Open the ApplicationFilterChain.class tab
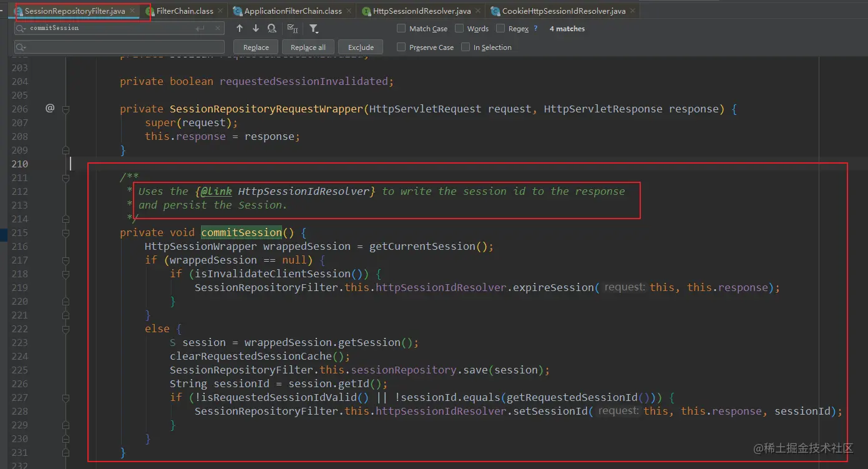This screenshot has height=469, width=868. tap(293, 11)
